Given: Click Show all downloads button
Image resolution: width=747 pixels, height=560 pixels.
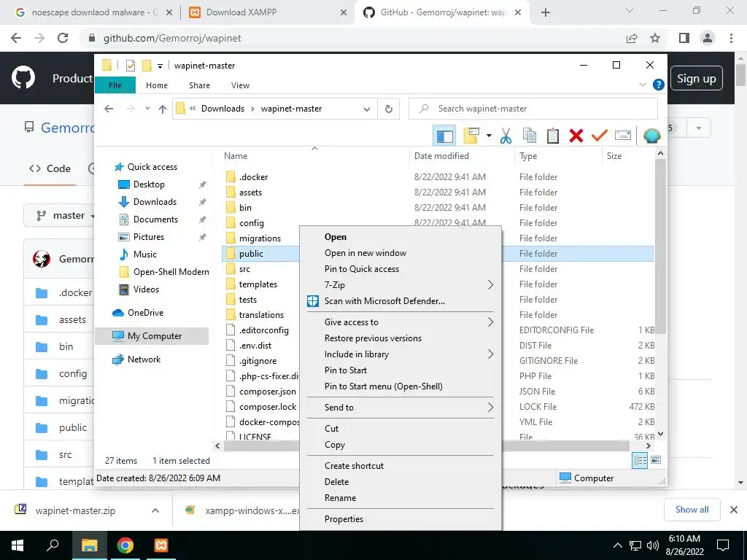Looking at the screenshot, I should [x=692, y=510].
